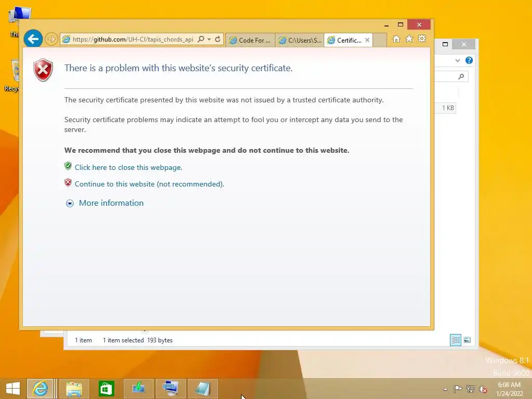Open the Tools gear menu
Image resolution: width=532 pixels, height=399 pixels.
[422, 39]
